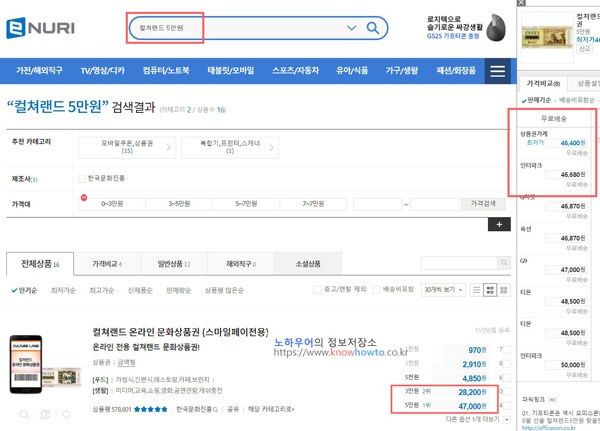
Task: Check the 배송비포함 checkbox
Action: [x=376, y=290]
